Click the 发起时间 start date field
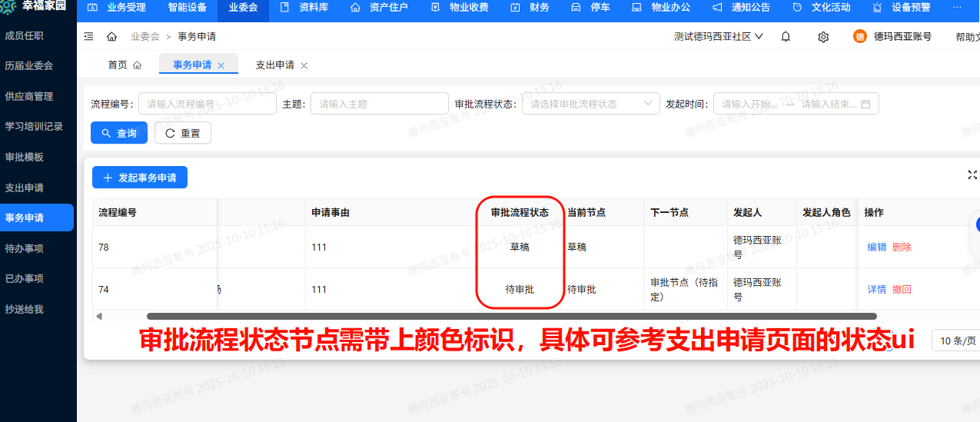The height and width of the screenshot is (422, 980). coord(751,104)
